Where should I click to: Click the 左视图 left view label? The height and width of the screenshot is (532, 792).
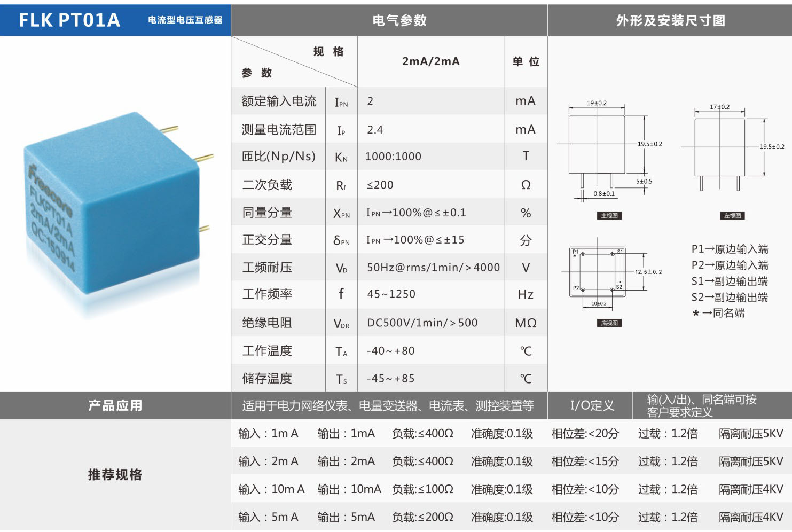pyautogui.click(x=732, y=216)
